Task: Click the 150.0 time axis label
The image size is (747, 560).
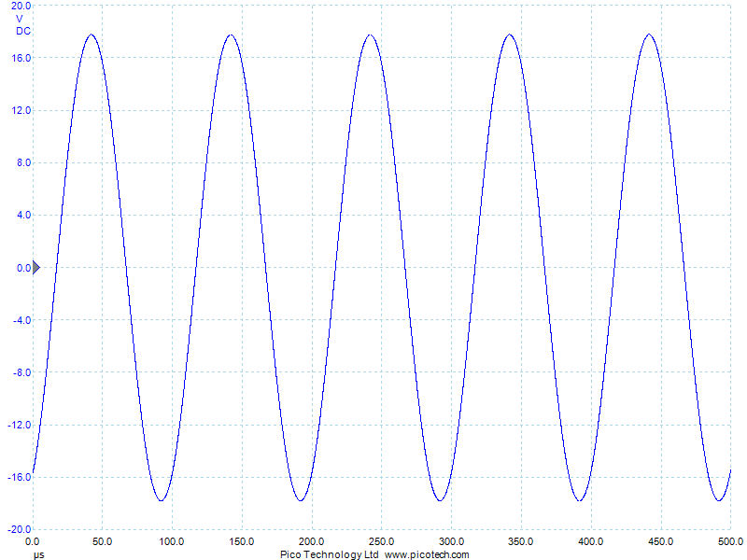Action: click(x=242, y=542)
